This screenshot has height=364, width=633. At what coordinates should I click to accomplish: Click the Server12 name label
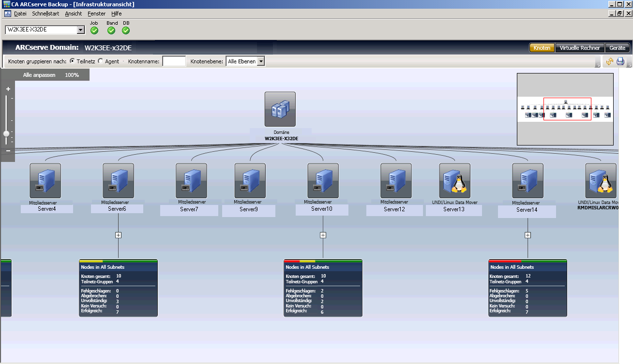click(x=394, y=209)
